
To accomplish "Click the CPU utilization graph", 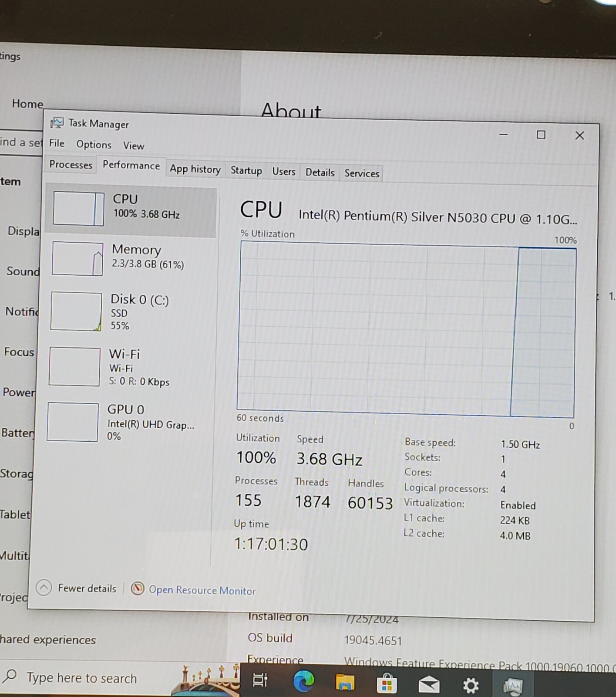I will [406, 330].
